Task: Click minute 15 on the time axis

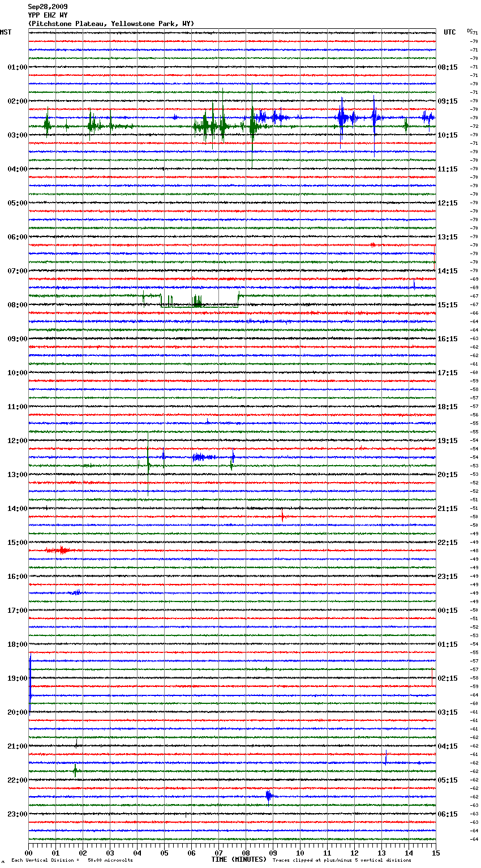Action: (x=435, y=853)
